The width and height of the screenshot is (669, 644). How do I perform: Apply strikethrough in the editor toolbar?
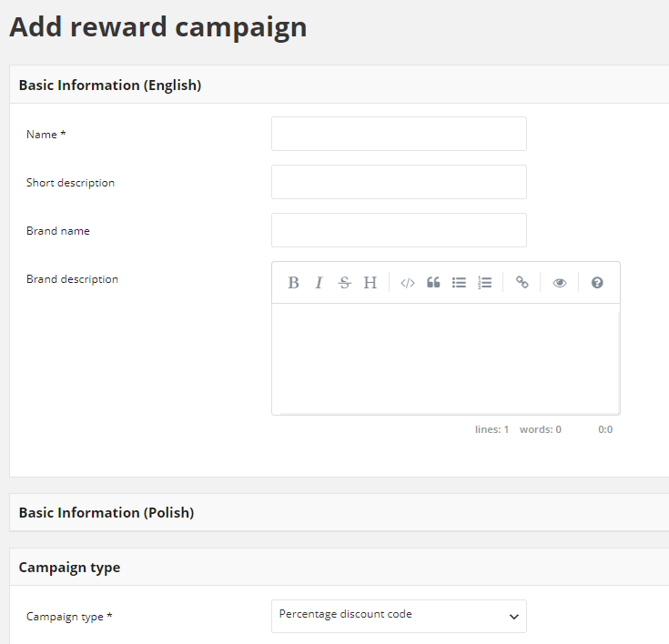click(344, 283)
